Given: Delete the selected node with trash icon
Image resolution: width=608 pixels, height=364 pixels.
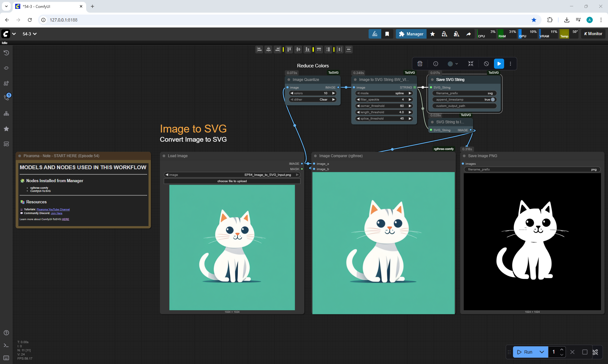Looking at the screenshot, I should (420, 64).
